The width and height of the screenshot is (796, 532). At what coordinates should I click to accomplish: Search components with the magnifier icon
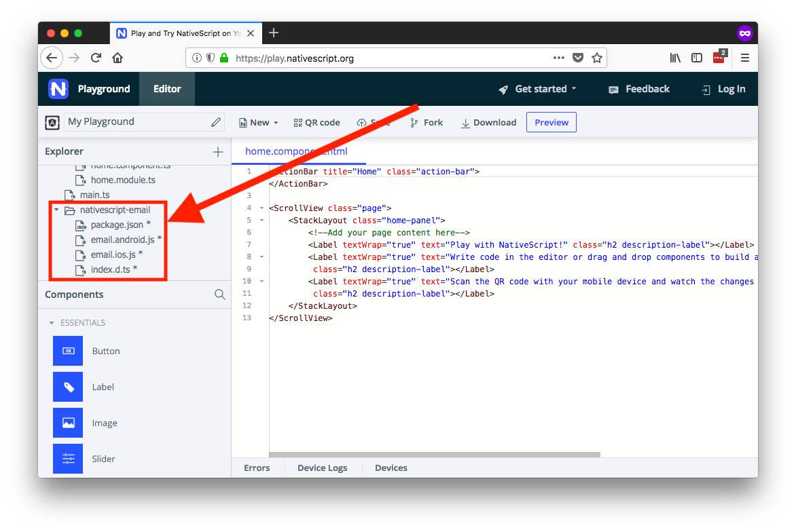click(220, 294)
